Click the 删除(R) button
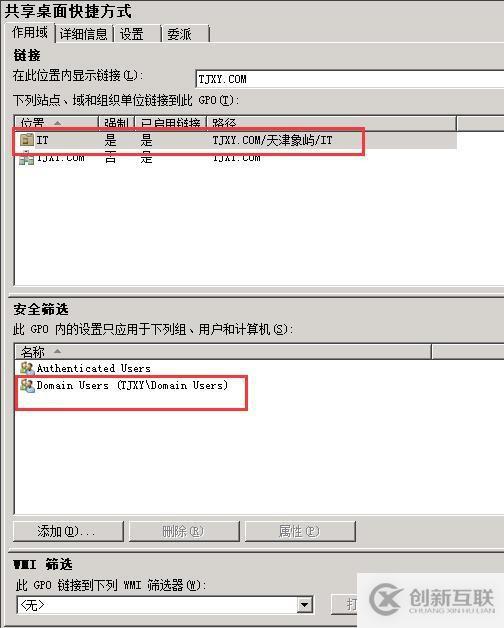The height and width of the screenshot is (628, 504). point(184,531)
